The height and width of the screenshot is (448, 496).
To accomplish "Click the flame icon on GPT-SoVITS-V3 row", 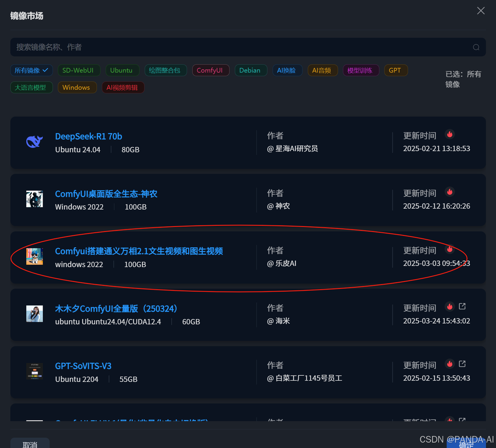I will coord(450,364).
